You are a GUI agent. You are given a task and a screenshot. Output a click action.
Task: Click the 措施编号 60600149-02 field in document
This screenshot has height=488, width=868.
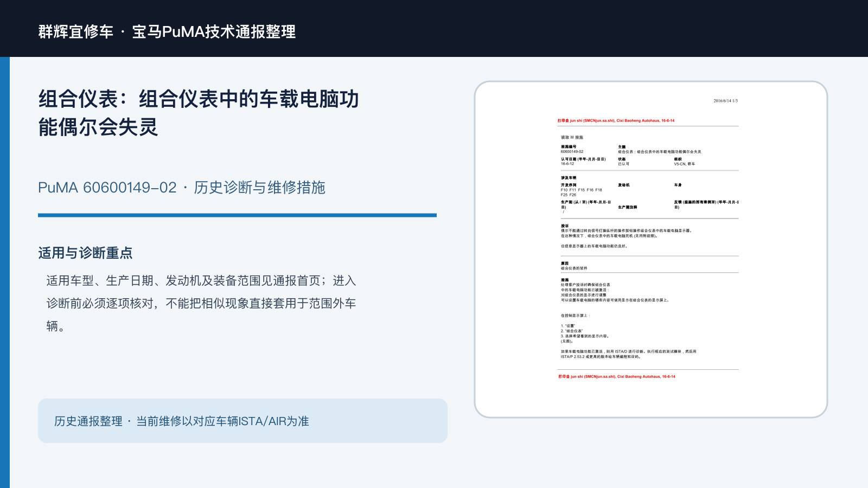572,149
